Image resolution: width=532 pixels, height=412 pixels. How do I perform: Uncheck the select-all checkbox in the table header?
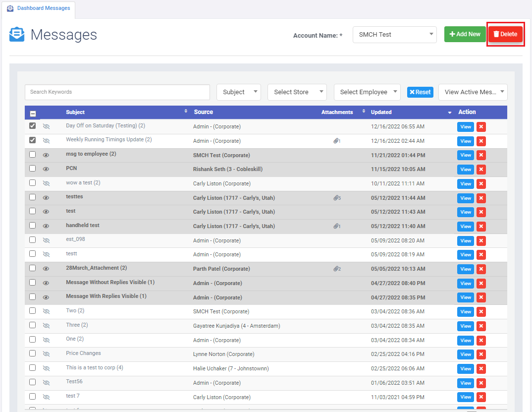click(32, 113)
